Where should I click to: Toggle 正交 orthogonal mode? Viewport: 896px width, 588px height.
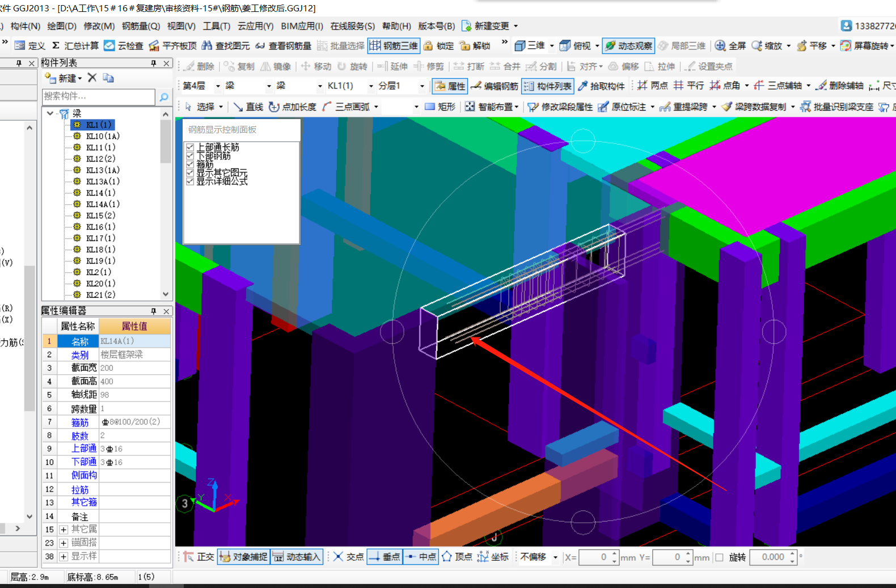pyautogui.click(x=198, y=557)
